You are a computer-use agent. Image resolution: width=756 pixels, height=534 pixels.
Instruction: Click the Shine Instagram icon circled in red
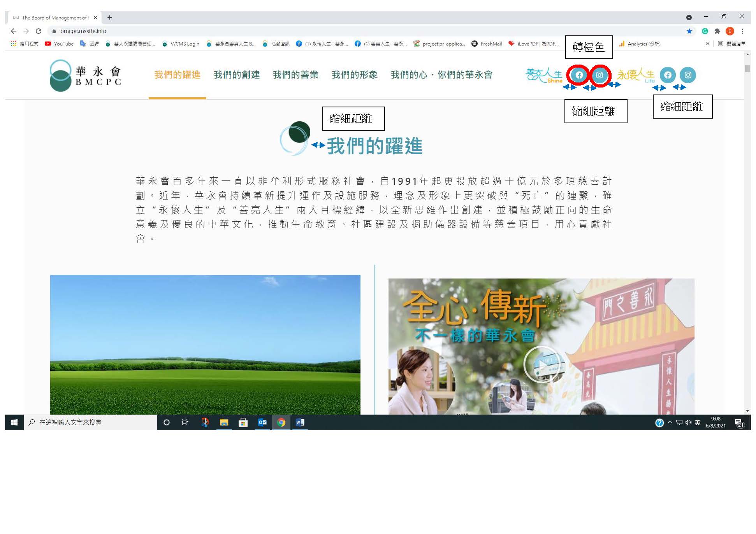coord(600,75)
